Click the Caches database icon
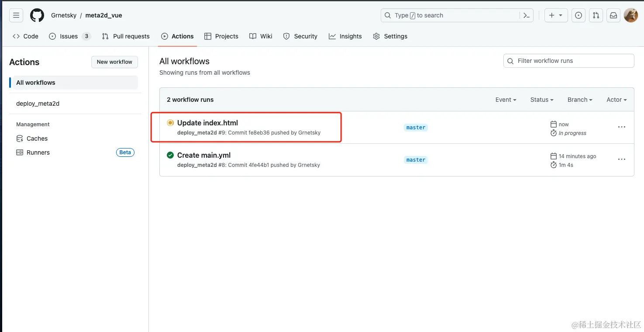The image size is (644, 332). click(20, 138)
